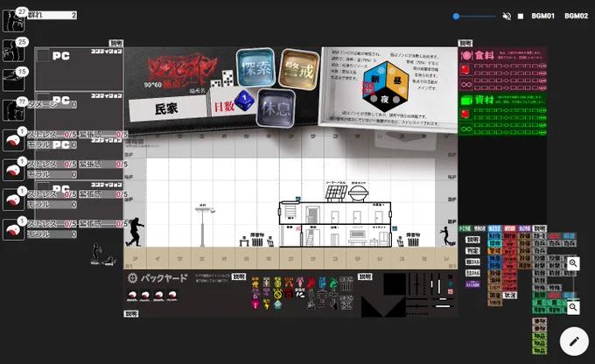Select the orange 警戒 tag in the palette

[495, 251]
